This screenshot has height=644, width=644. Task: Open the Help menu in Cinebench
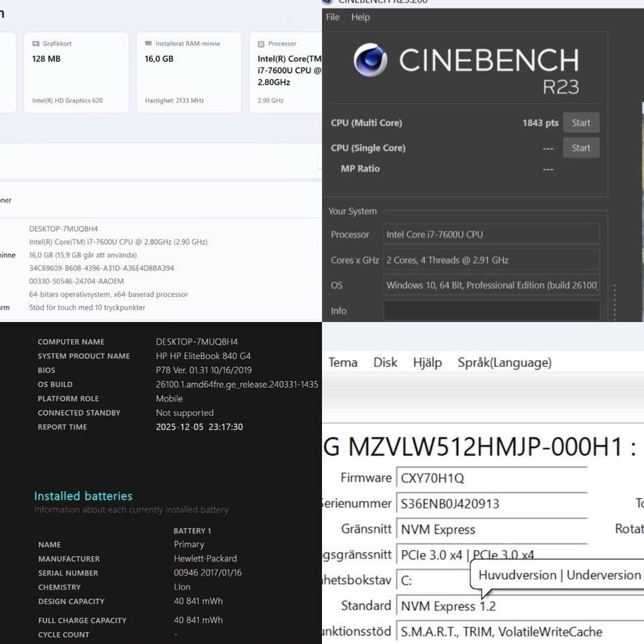360,17
